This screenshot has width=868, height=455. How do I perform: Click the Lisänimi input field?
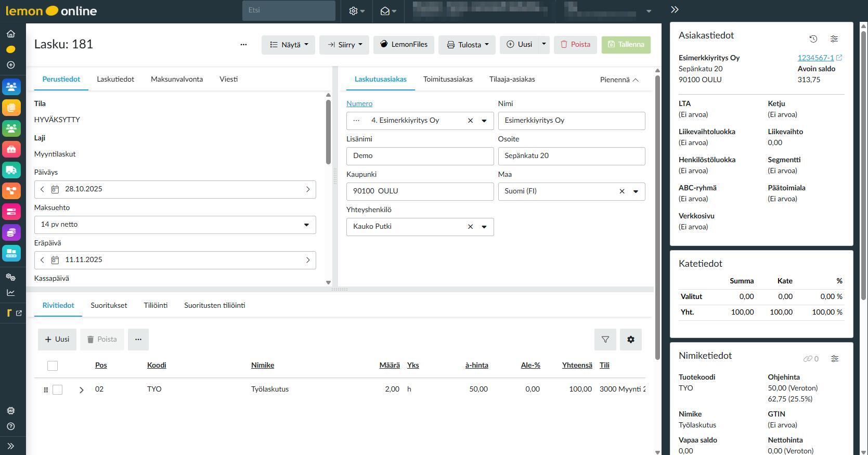[420, 156]
